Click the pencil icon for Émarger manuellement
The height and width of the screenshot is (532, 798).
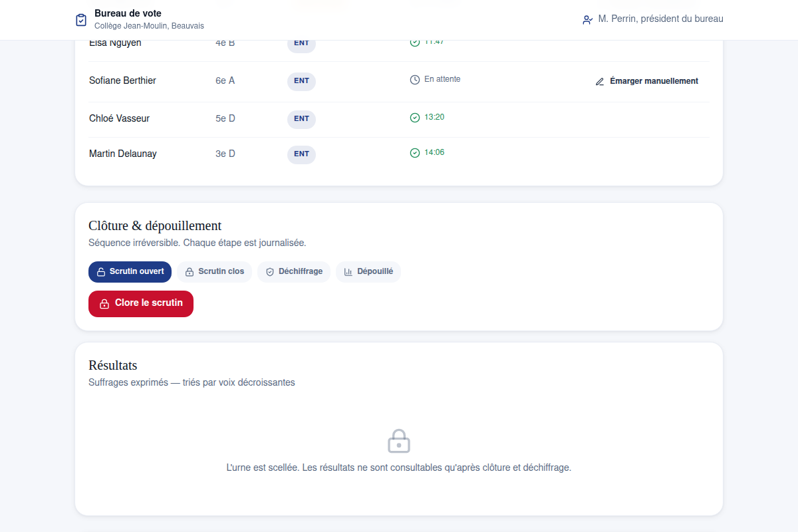pos(600,81)
